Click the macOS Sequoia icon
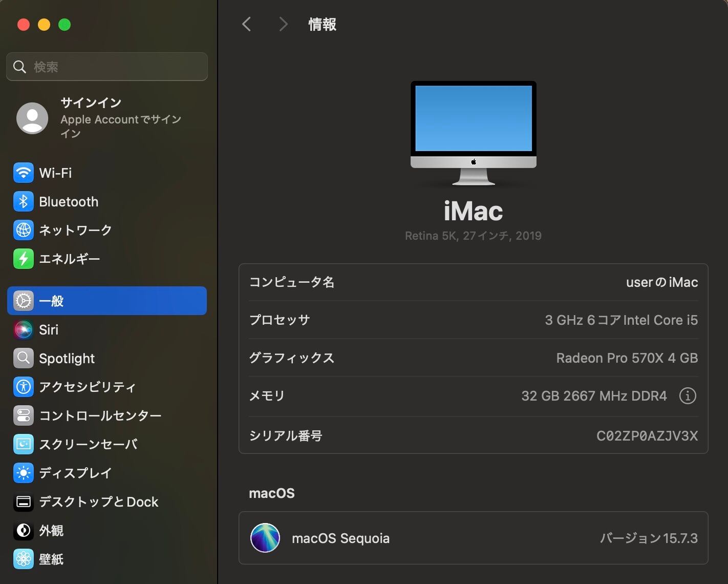Screen dimensions: 728x584 (x=265, y=538)
